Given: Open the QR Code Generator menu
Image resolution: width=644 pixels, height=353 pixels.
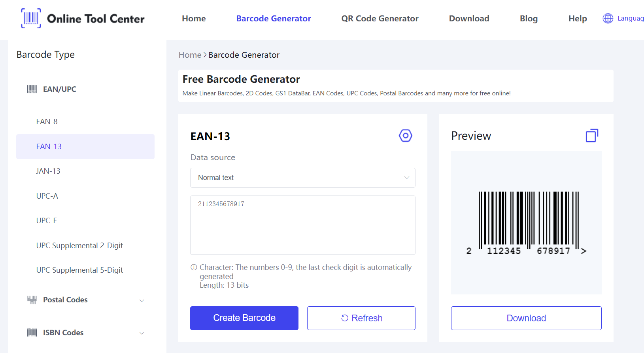Looking at the screenshot, I should [x=380, y=19].
